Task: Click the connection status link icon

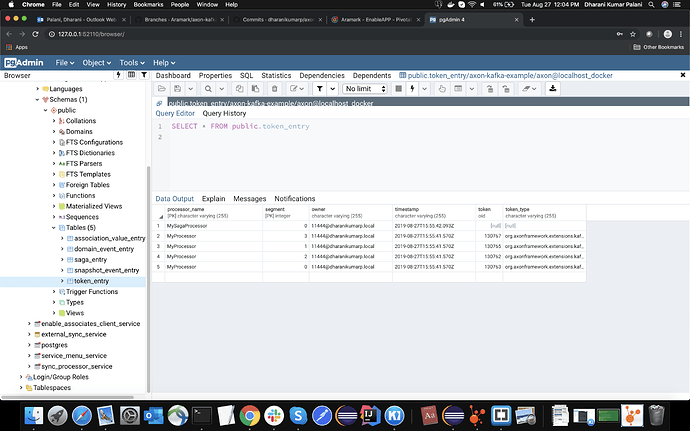Action: (159, 103)
